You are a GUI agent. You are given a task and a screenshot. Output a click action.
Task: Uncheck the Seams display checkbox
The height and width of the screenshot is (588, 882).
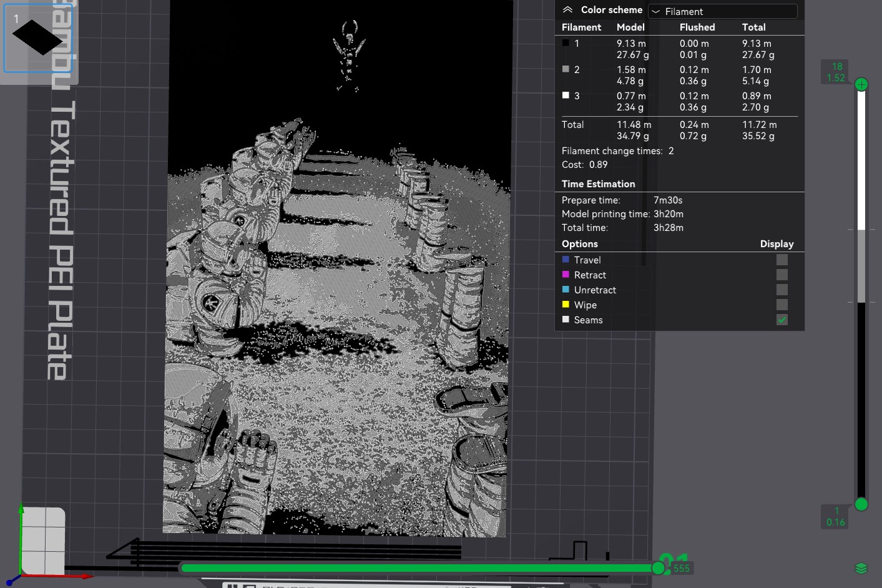point(782,320)
